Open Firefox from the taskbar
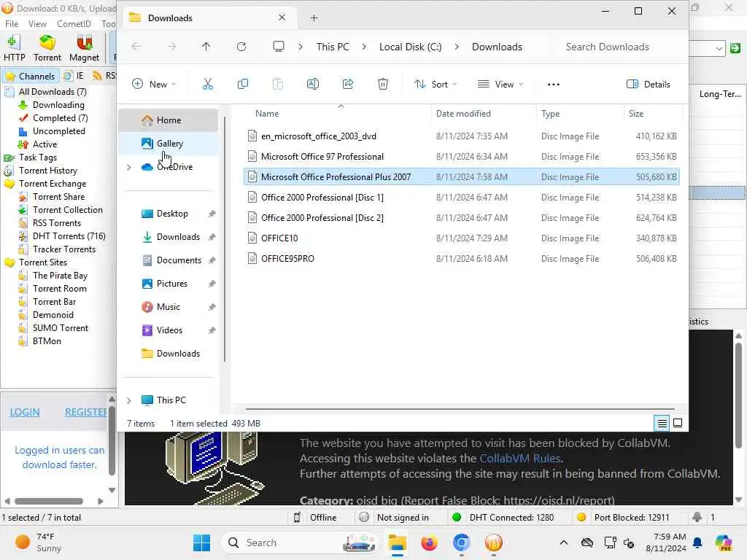This screenshot has height=560, width=747. click(x=429, y=542)
